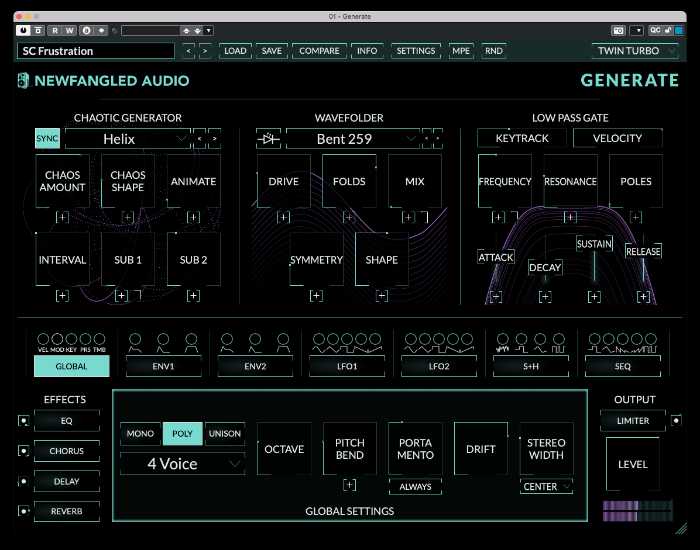Toggle the plugin bypass power icon
This screenshot has width=700, height=550.
[x=23, y=30]
